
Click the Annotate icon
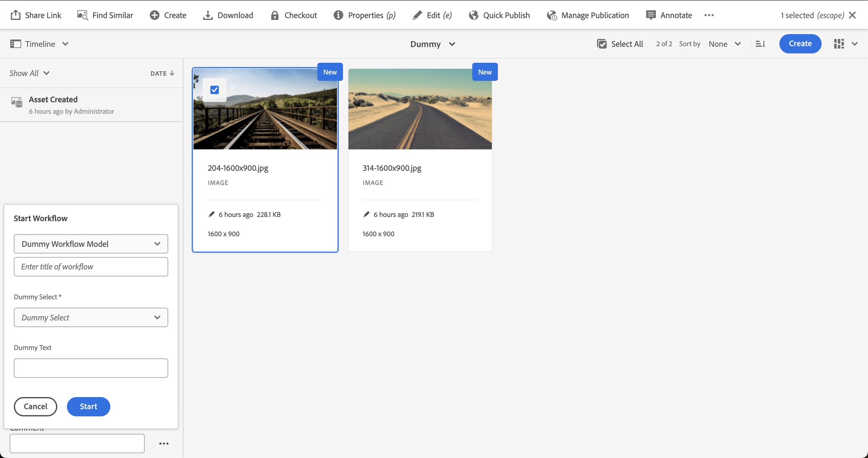[x=651, y=15]
